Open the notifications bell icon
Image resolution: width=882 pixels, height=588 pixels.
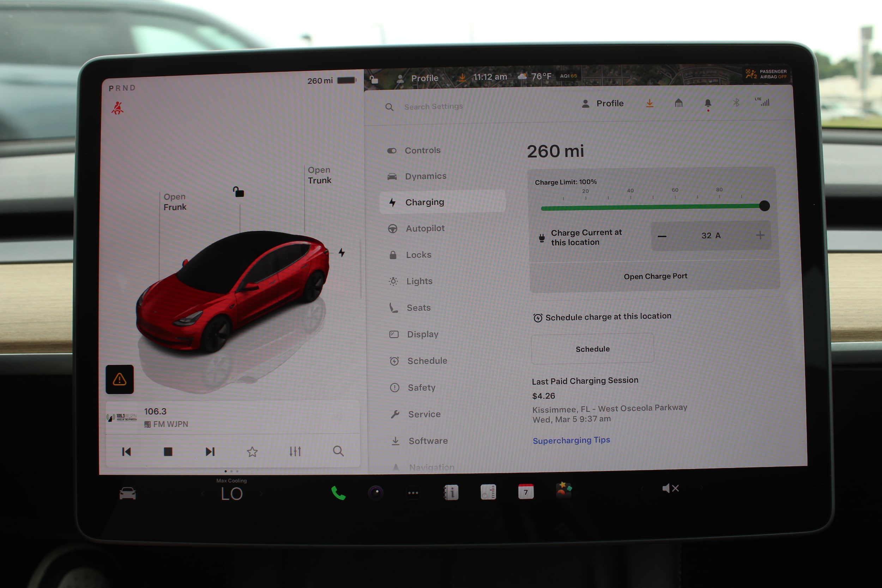(x=708, y=103)
